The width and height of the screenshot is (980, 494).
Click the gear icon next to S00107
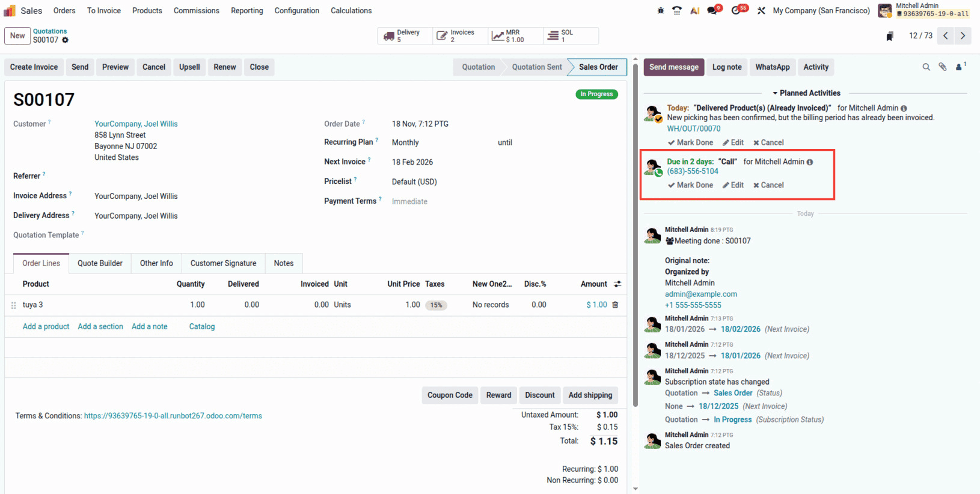[x=66, y=40]
